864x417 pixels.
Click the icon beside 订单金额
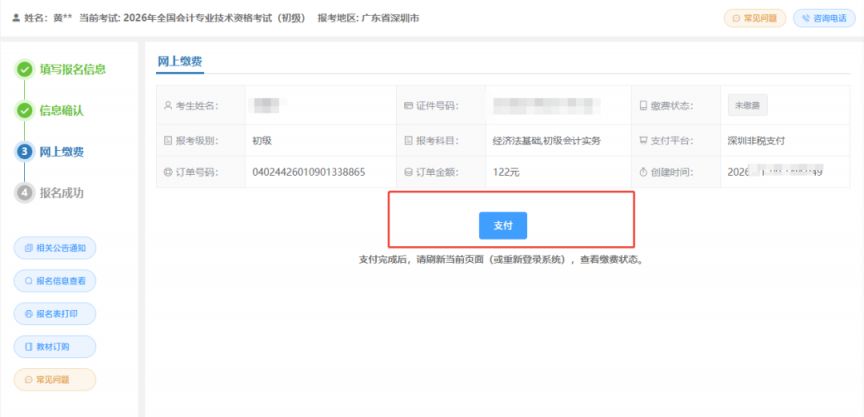pyautogui.click(x=408, y=172)
